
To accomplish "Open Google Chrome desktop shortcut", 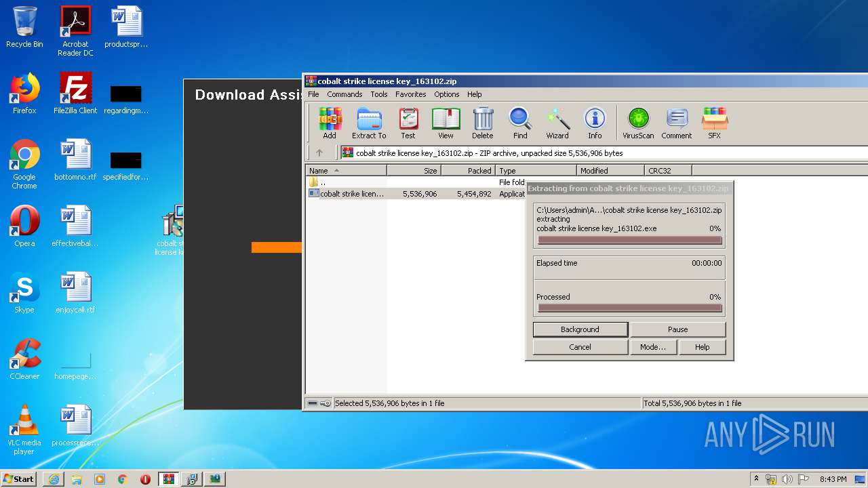I will 24,165.
